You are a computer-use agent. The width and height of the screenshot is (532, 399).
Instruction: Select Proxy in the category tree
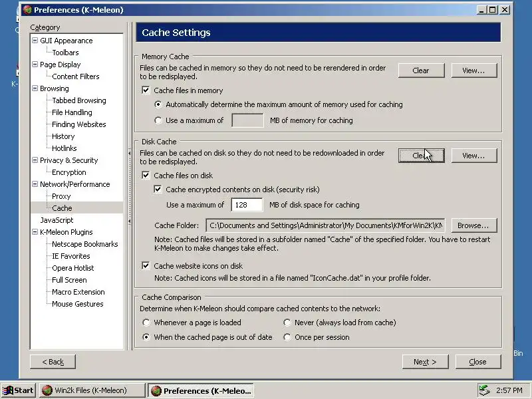pyautogui.click(x=61, y=196)
